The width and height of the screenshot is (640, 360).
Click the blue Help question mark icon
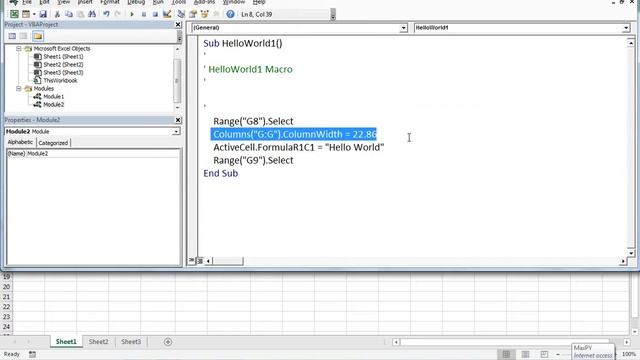(230, 14)
